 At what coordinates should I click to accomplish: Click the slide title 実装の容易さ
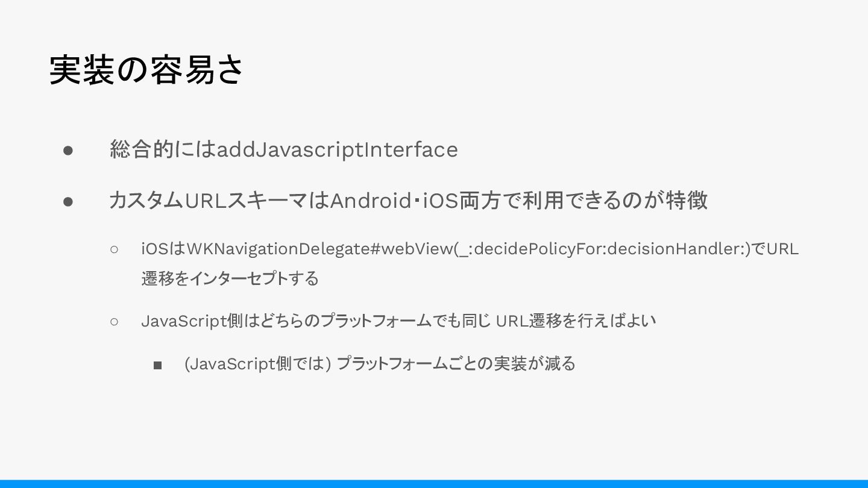(146, 70)
